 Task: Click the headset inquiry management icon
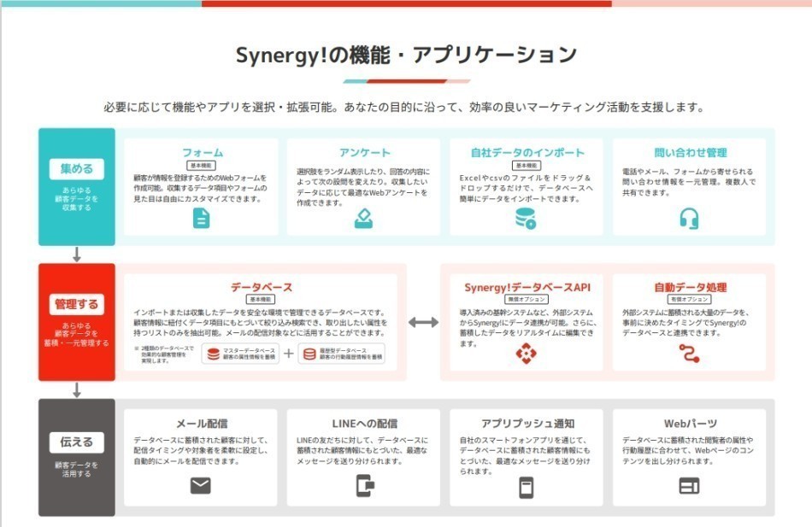click(689, 219)
